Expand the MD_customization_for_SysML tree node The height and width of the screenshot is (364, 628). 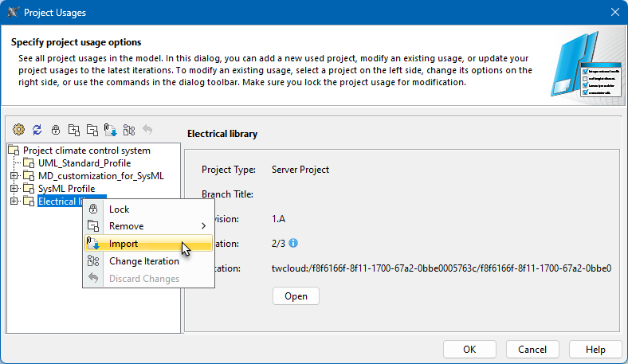pyautogui.click(x=14, y=176)
